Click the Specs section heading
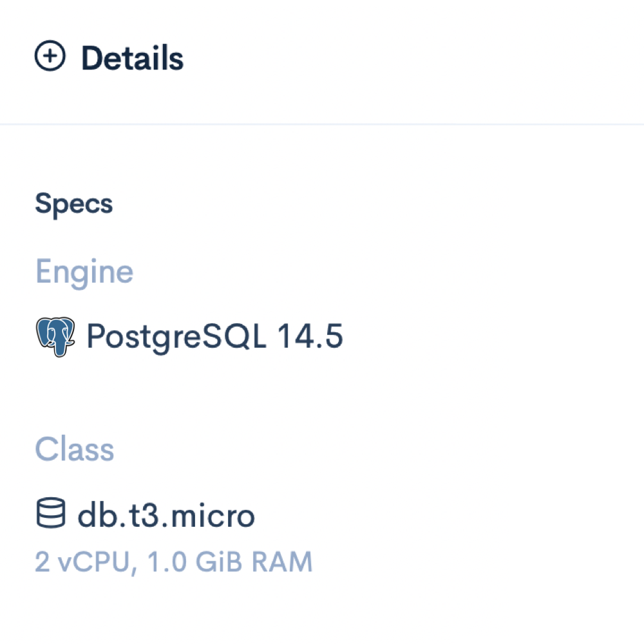The height and width of the screenshot is (644, 644). [x=74, y=204]
